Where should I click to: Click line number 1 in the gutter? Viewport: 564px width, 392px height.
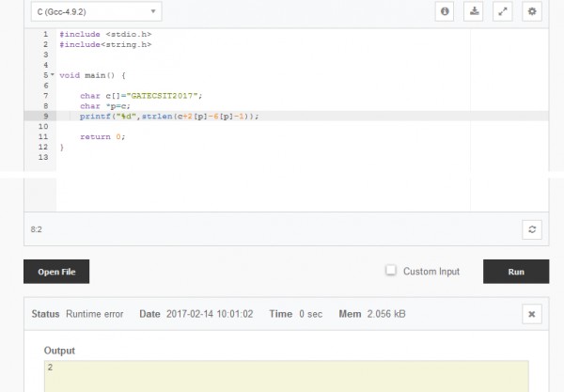tap(44, 34)
